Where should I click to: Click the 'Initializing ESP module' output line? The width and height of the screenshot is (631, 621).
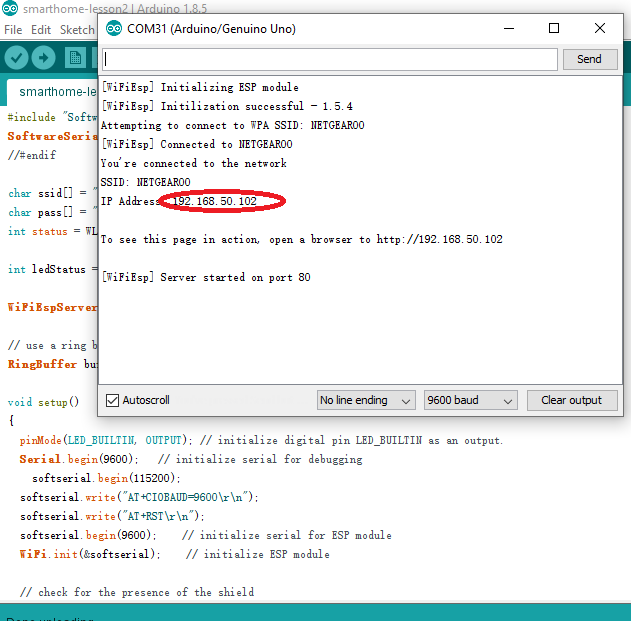tap(200, 87)
